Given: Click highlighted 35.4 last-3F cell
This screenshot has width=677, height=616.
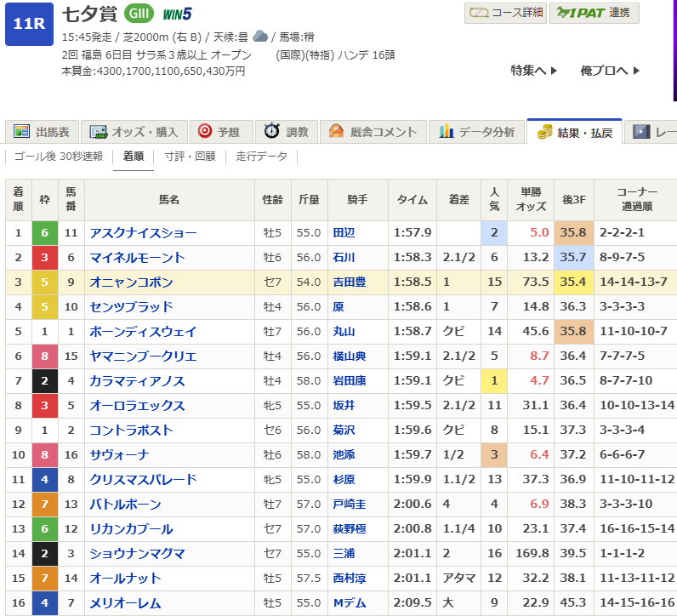Looking at the screenshot, I should tap(574, 282).
